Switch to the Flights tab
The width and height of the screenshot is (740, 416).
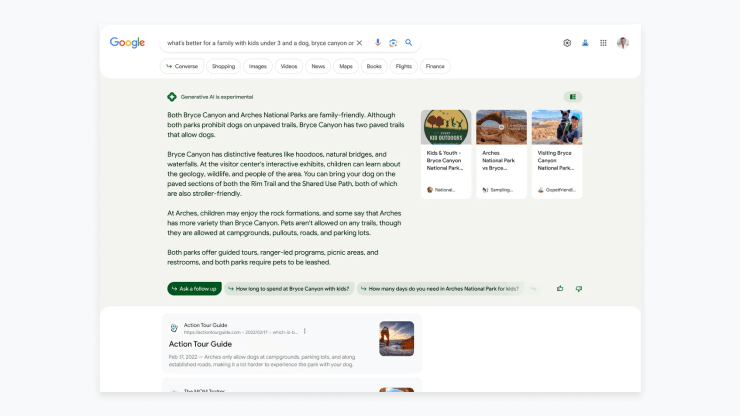pyautogui.click(x=404, y=66)
